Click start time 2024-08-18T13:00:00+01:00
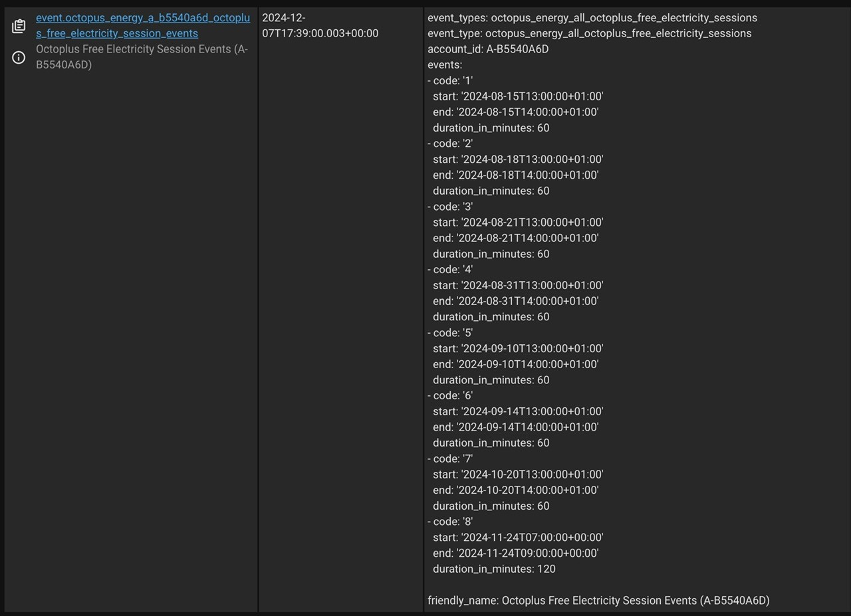Viewport: 851px width, 616px height. click(518, 159)
